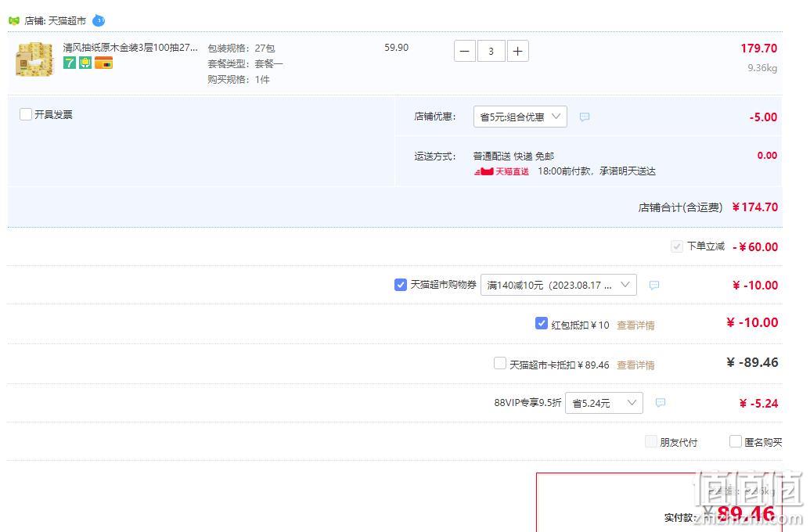Click the shipping fee 0.00
The height and width of the screenshot is (532, 810).
pyautogui.click(x=767, y=156)
